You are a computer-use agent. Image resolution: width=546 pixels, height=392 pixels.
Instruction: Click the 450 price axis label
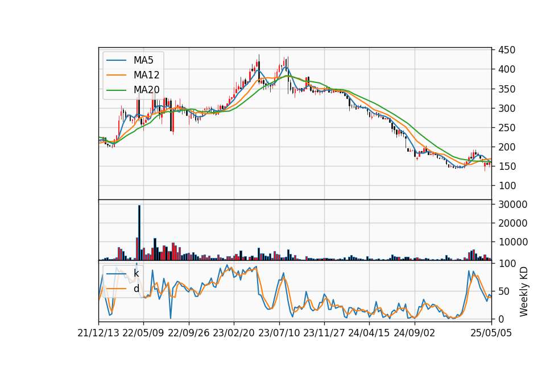pos(507,50)
